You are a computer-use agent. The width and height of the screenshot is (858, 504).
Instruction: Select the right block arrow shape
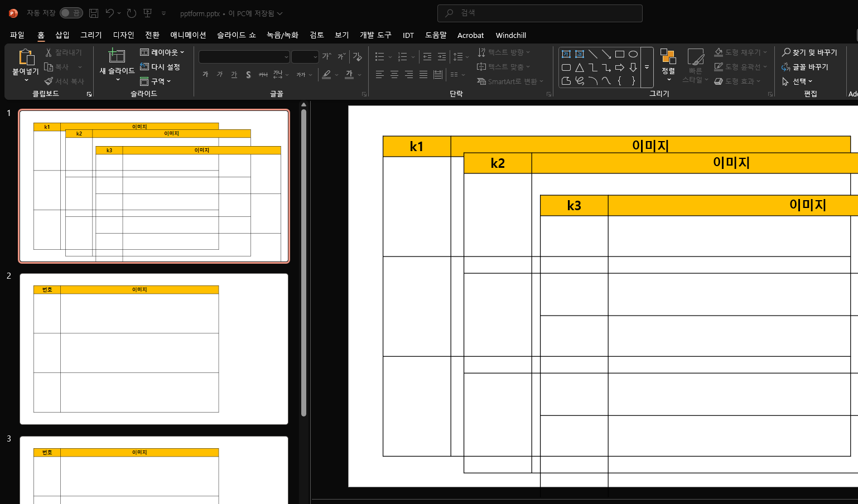[620, 67]
